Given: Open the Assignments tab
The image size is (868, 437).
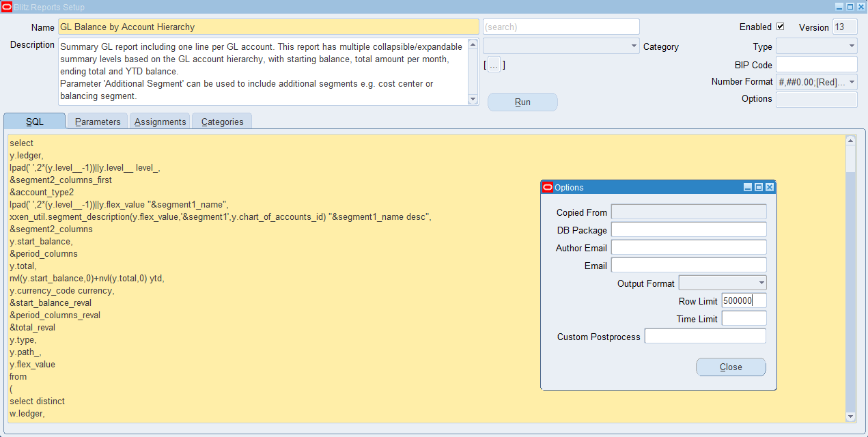Looking at the screenshot, I should tap(160, 122).
